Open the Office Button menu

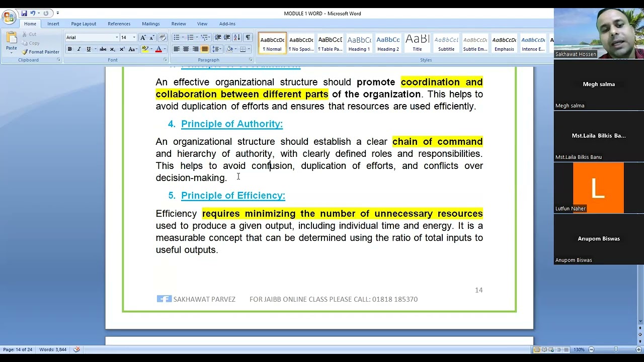pyautogui.click(x=9, y=18)
